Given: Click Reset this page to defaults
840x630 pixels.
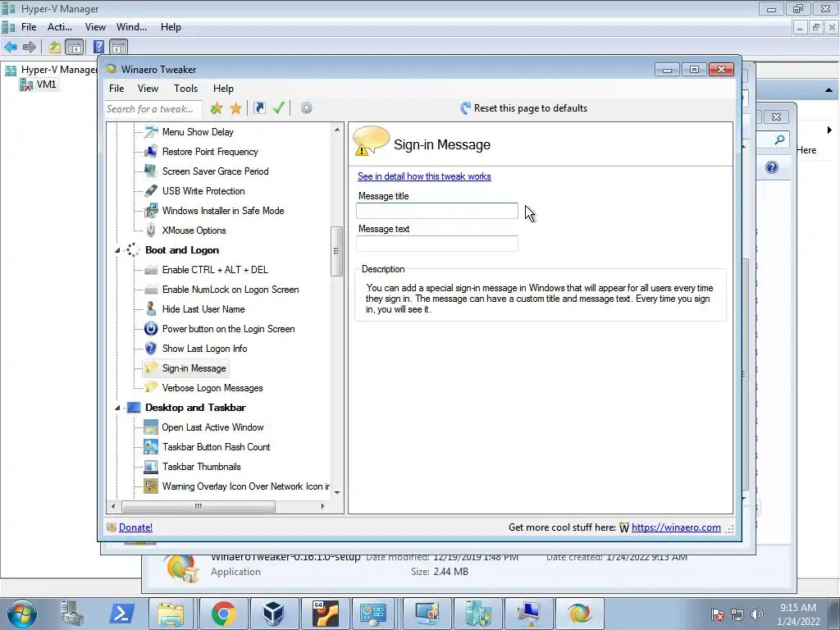Looking at the screenshot, I should tap(524, 108).
